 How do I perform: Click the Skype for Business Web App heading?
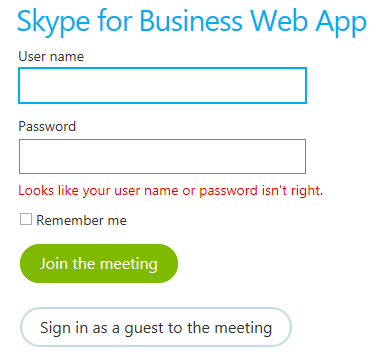(192, 22)
